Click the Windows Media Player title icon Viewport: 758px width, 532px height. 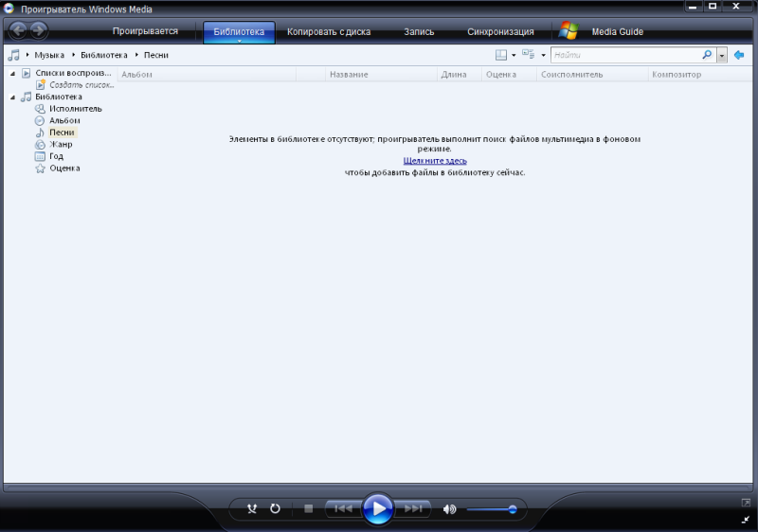pos(9,9)
